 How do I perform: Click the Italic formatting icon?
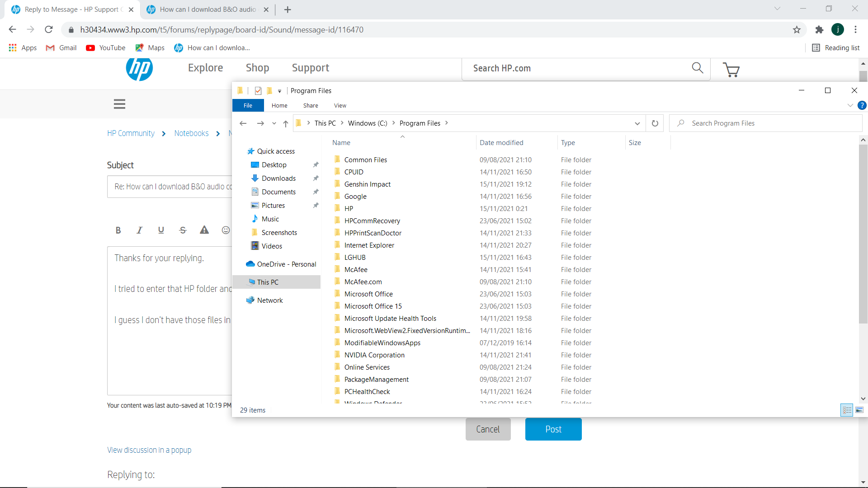pos(139,230)
